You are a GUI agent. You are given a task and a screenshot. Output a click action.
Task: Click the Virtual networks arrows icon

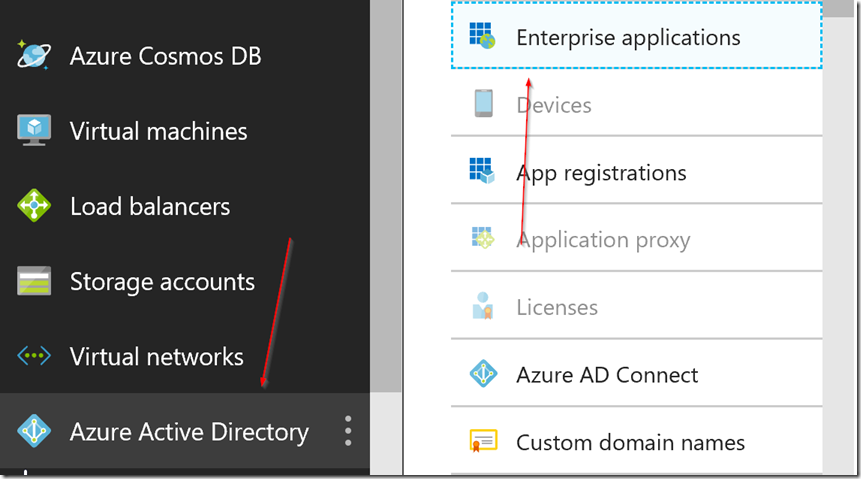point(34,356)
